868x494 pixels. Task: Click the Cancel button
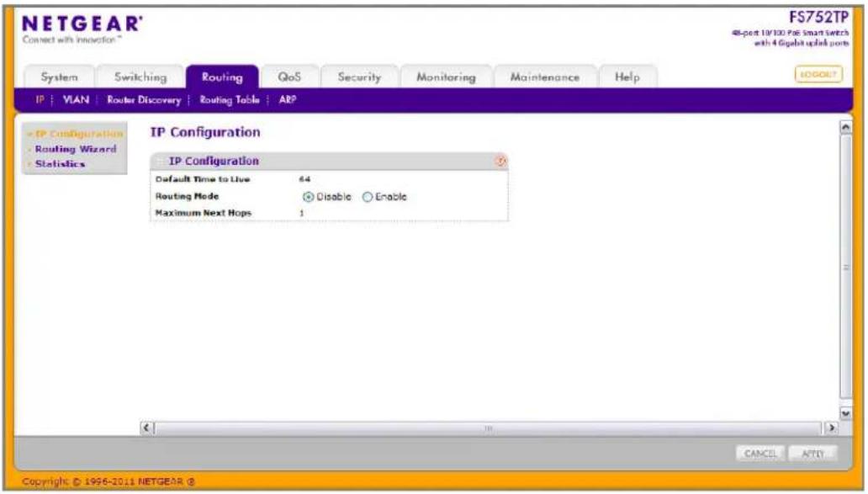pos(760,454)
